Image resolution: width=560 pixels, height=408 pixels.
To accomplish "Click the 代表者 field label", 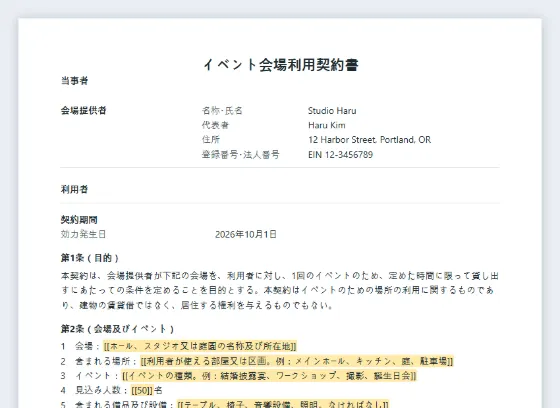I will pyautogui.click(x=215, y=125).
